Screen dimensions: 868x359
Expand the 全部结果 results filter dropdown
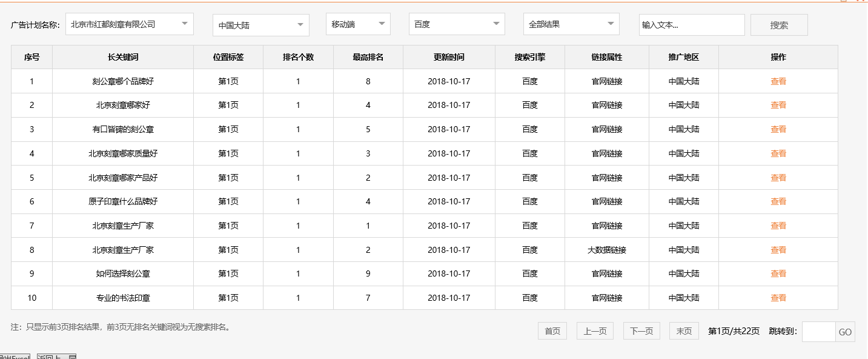coord(571,24)
